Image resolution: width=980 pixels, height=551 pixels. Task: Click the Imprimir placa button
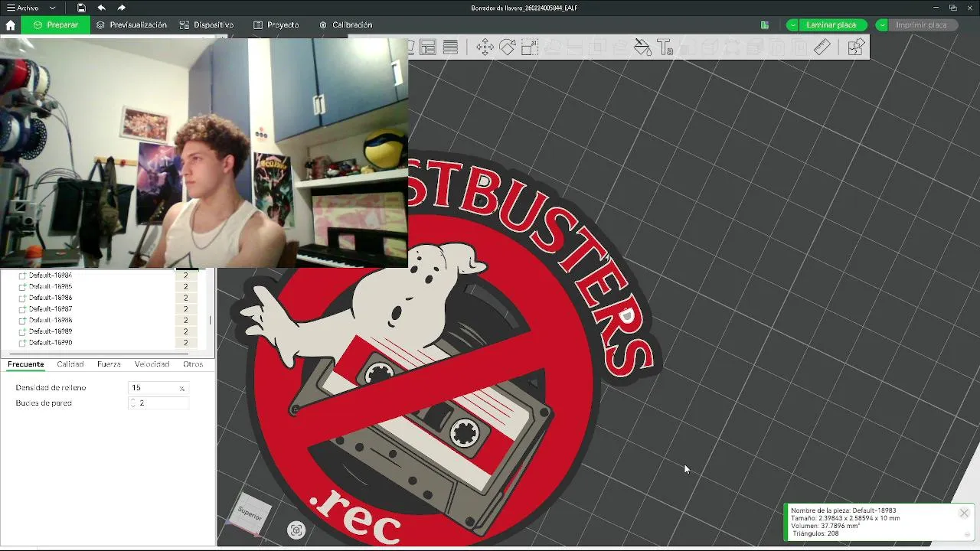tap(923, 25)
